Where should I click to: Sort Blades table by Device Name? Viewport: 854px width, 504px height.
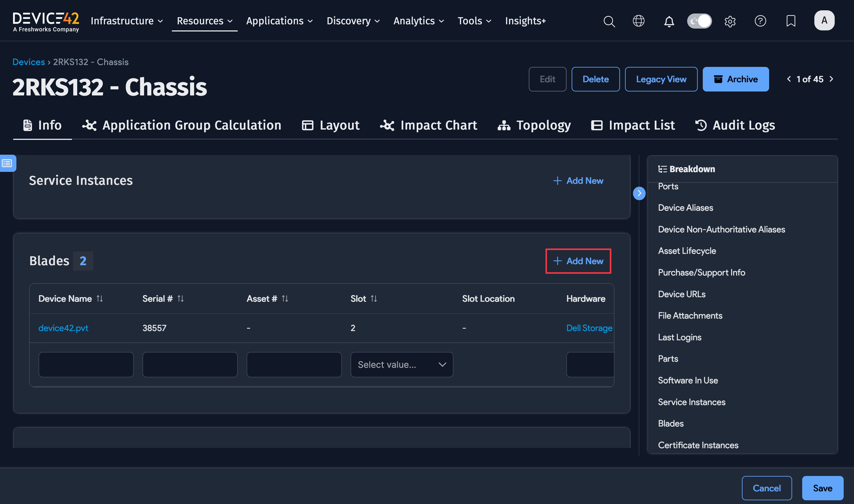99,299
